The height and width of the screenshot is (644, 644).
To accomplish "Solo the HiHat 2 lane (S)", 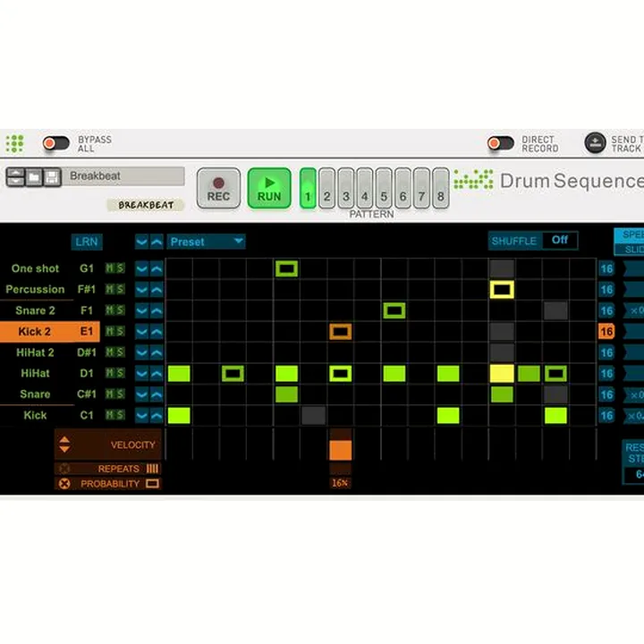I will click(x=120, y=352).
